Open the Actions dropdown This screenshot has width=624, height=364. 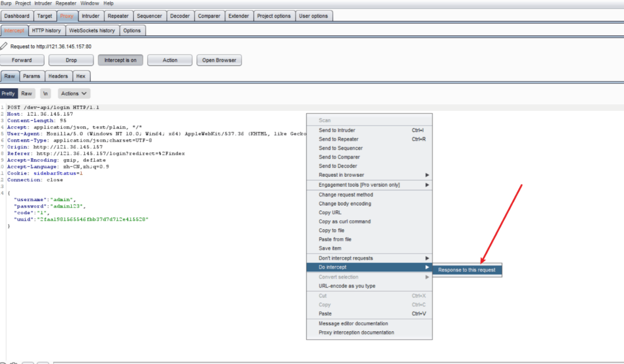tap(74, 94)
